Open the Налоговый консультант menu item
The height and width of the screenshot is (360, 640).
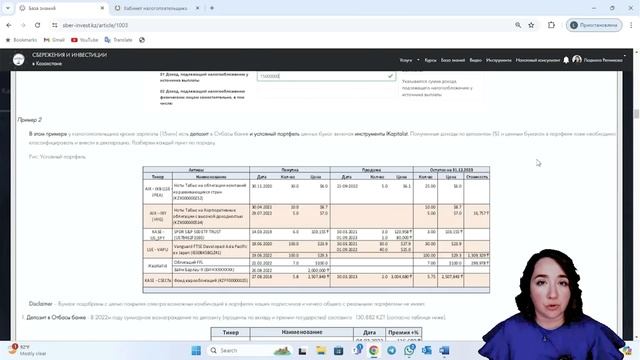[538, 60]
